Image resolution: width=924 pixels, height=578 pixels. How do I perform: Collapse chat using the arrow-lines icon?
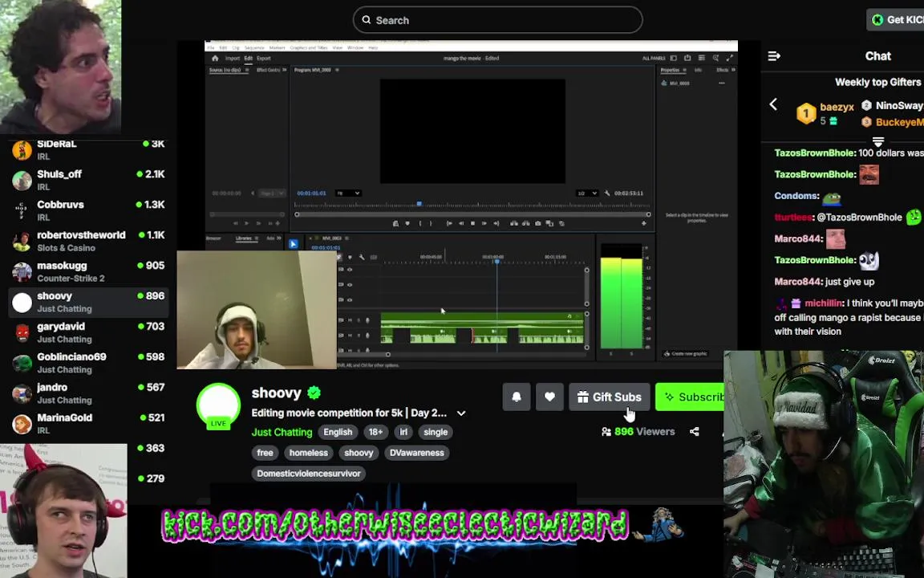click(774, 56)
